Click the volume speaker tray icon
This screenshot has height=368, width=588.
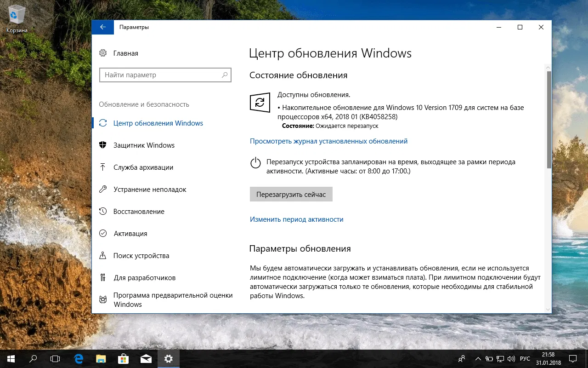512,358
